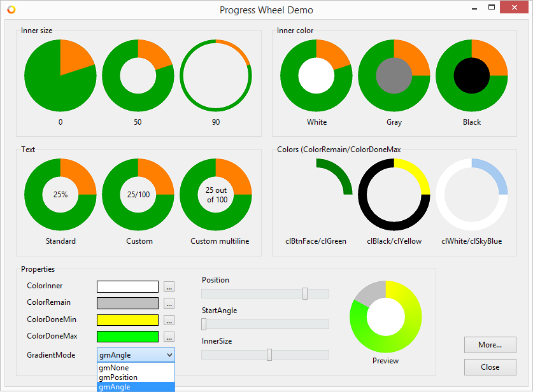Click the ellipsis button beside ColorInner
Image resolution: width=533 pixels, height=392 pixels.
(x=169, y=287)
